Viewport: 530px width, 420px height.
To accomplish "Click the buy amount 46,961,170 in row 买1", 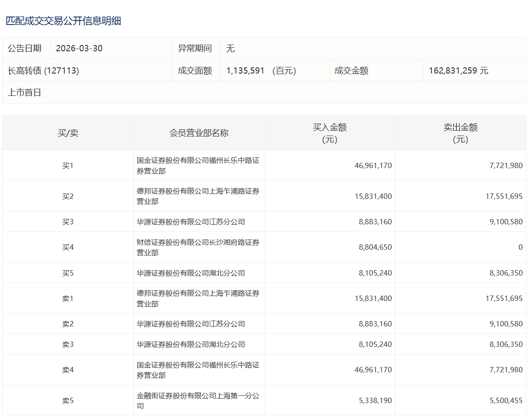I will 373,165.
